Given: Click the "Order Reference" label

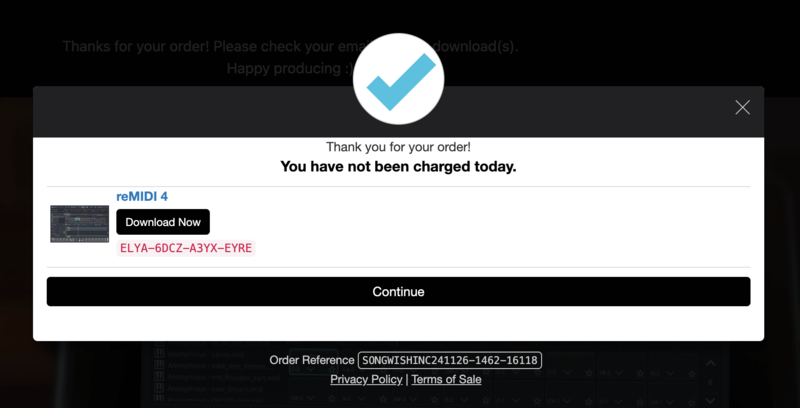Looking at the screenshot, I should (311, 360).
